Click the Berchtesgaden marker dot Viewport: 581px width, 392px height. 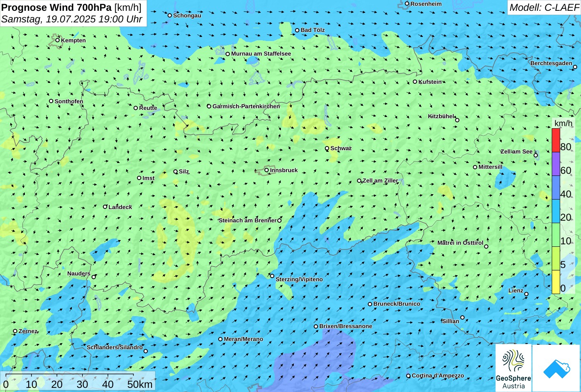575,67
